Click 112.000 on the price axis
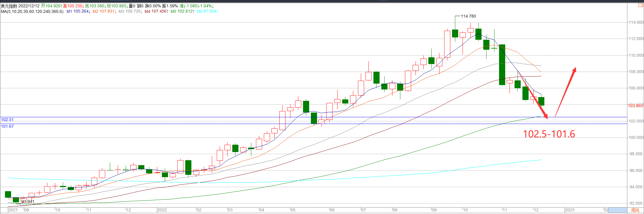The width and height of the screenshot is (644, 214). tap(636, 39)
